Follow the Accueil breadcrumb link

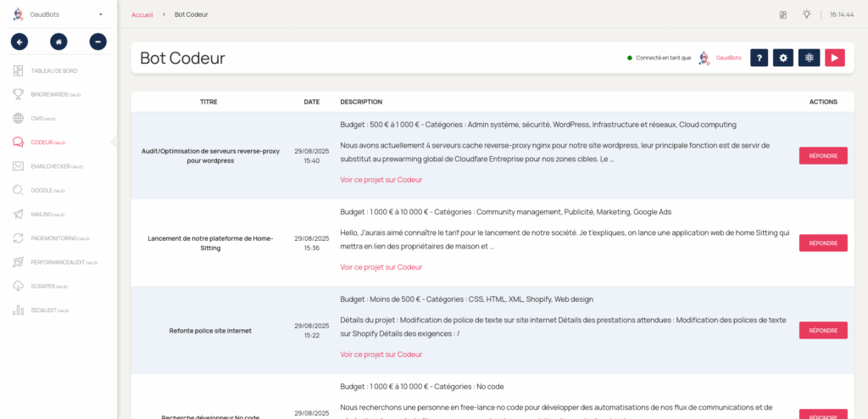pos(142,15)
